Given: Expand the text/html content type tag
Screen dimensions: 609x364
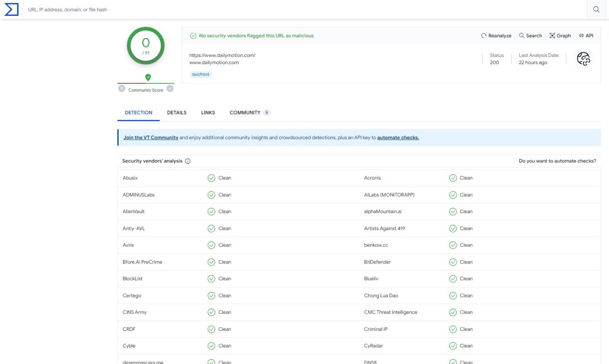Looking at the screenshot, I should 201,74.
